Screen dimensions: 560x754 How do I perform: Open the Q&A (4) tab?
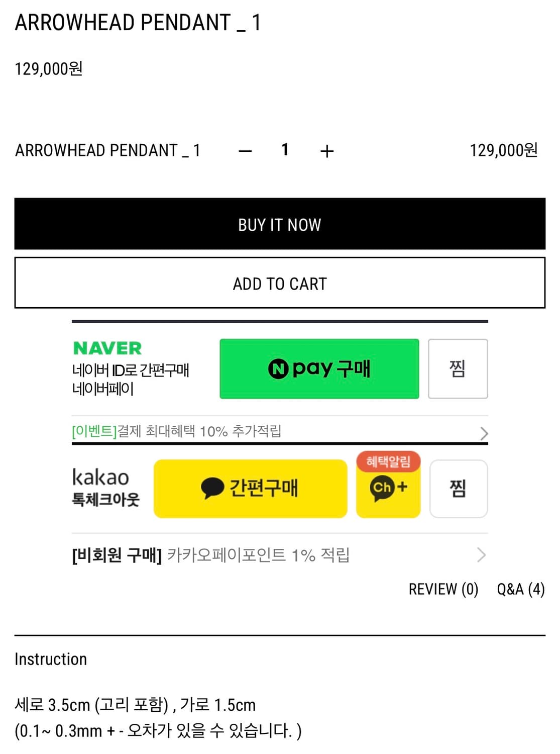[x=520, y=589]
